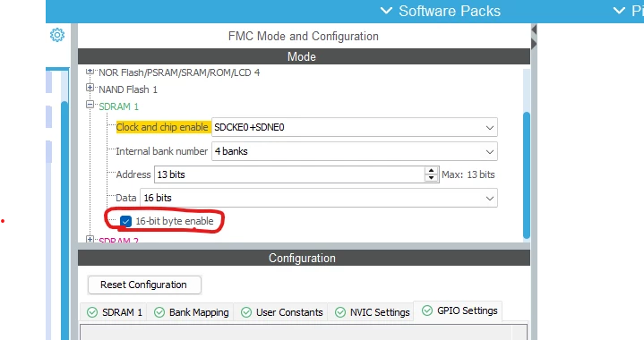Click the lower panel expand arrow
The width and height of the screenshot is (644, 340).
534,44
